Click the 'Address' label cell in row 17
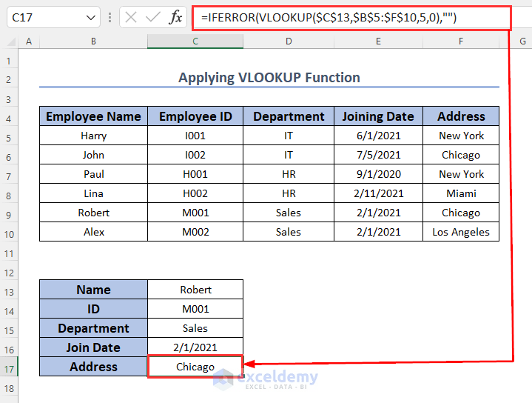 point(93,367)
